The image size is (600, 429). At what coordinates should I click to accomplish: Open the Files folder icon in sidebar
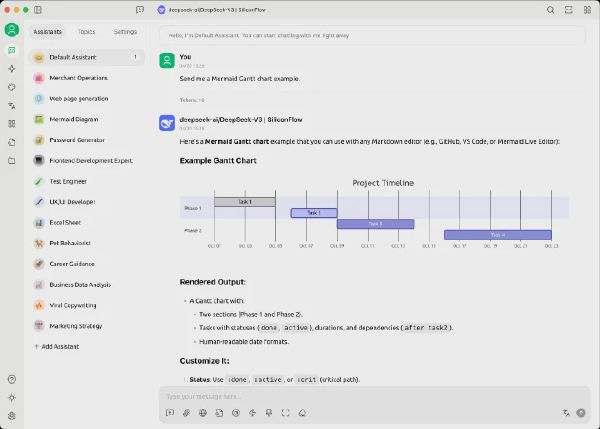click(12, 161)
